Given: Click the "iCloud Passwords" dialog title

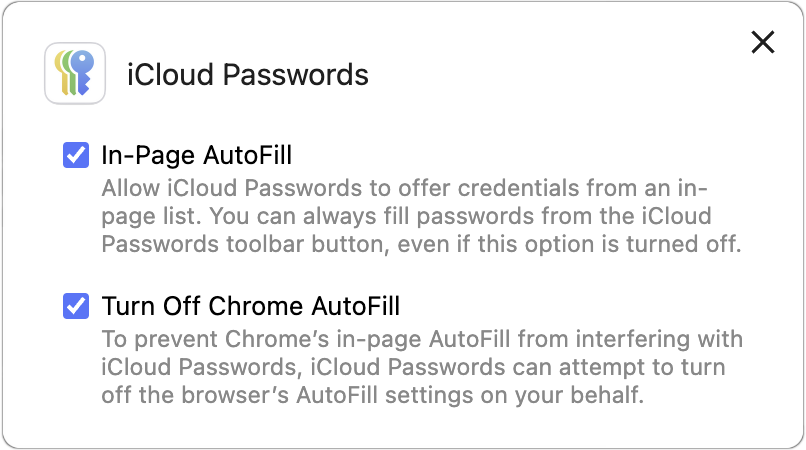Looking at the screenshot, I should 247,74.
